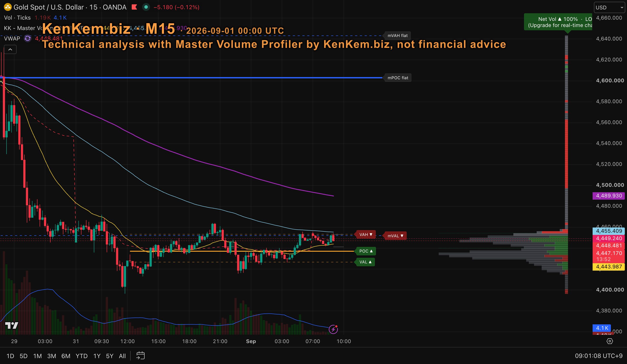
Task: Click the purple lightning bolt icon
Action: [x=333, y=329]
